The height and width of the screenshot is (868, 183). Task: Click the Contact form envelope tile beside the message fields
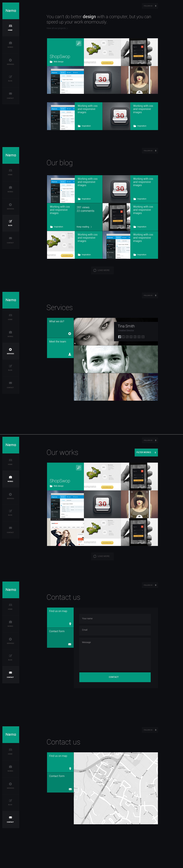coord(60,637)
